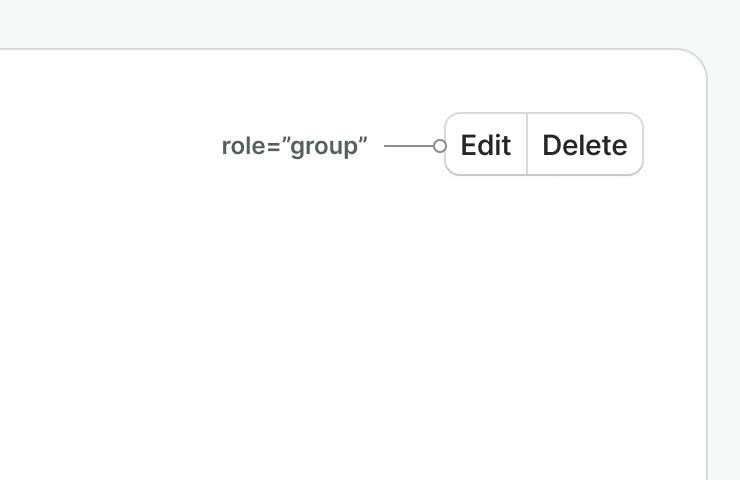Select the role="group" annotation label
This screenshot has height=480, width=740.
click(x=294, y=146)
